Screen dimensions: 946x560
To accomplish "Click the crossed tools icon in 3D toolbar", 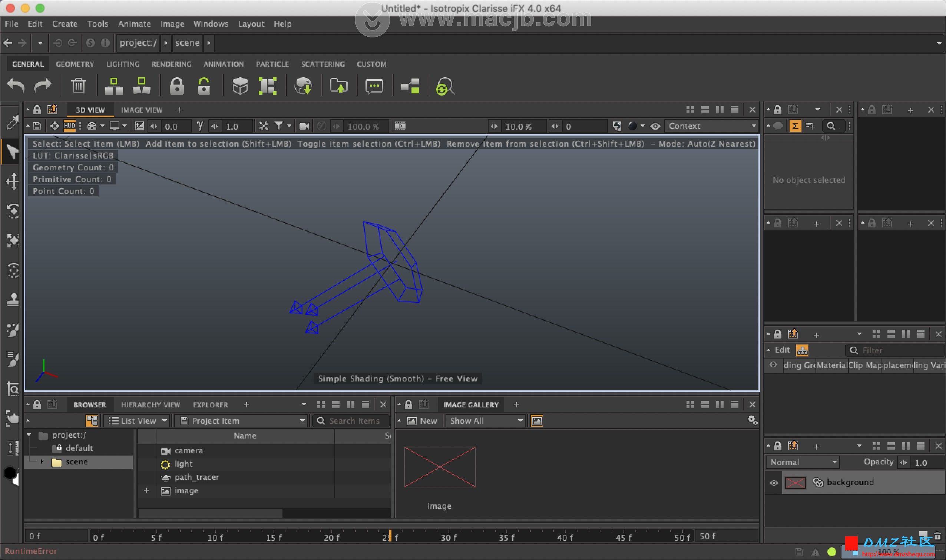I will 264,126.
